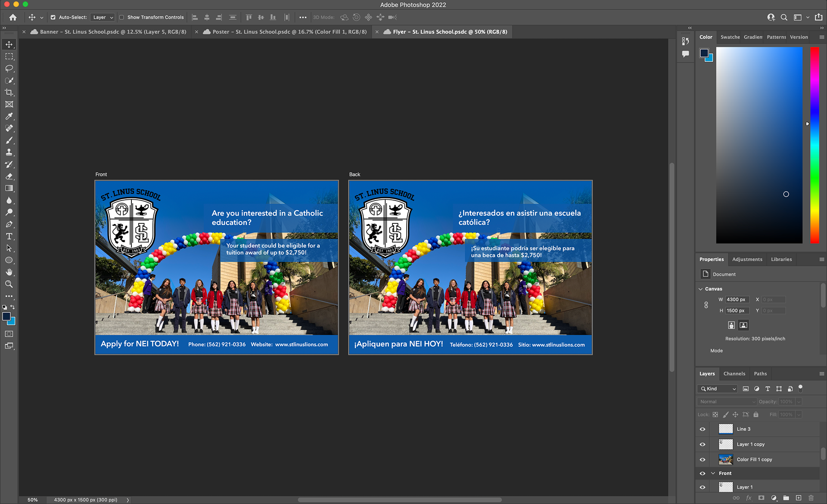Select the Eyedropper tool
Screen dimensions: 827x504
click(9, 116)
